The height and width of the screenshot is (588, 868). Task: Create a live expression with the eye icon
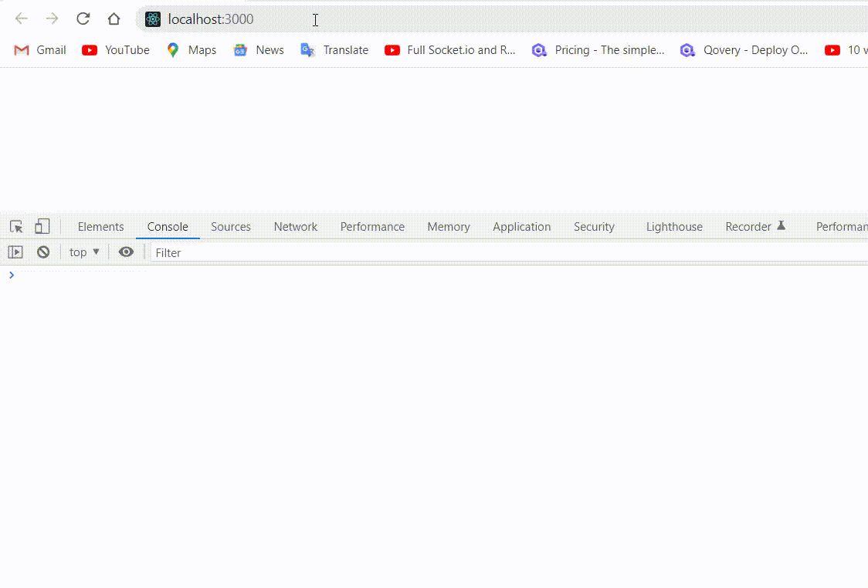126,252
